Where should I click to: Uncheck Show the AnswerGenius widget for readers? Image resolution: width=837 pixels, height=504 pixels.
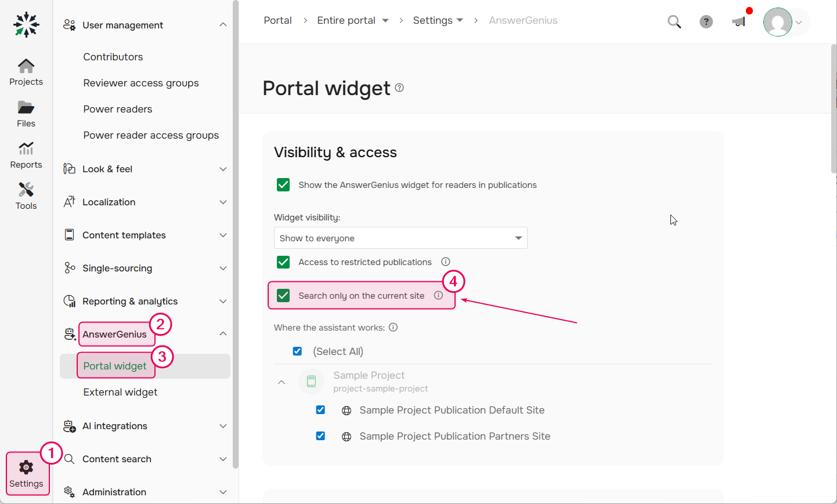click(x=283, y=185)
